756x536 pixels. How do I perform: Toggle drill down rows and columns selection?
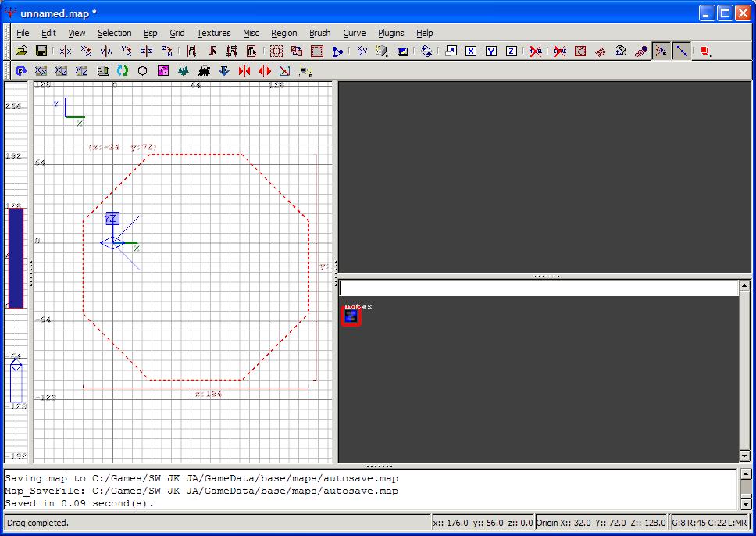coord(682,51)
